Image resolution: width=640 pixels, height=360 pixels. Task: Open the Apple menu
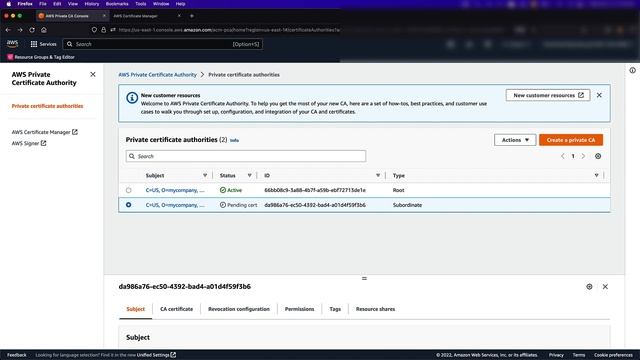[x=9, y=4]
